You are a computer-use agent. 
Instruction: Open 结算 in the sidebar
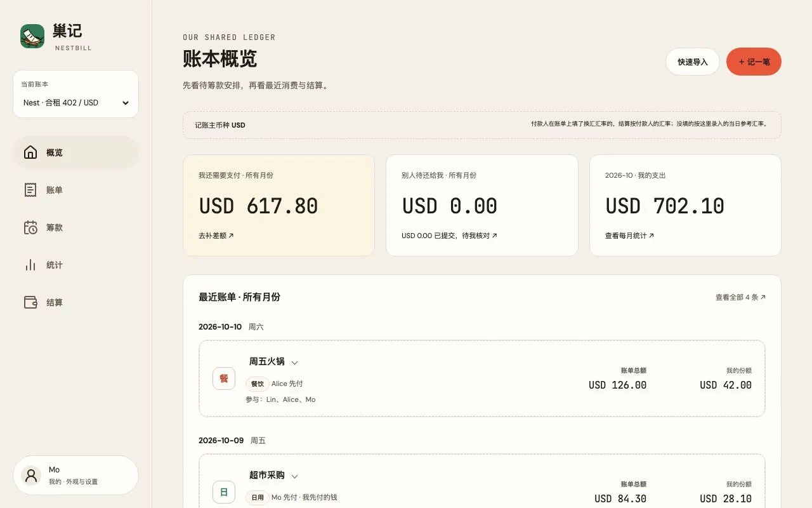76,302
